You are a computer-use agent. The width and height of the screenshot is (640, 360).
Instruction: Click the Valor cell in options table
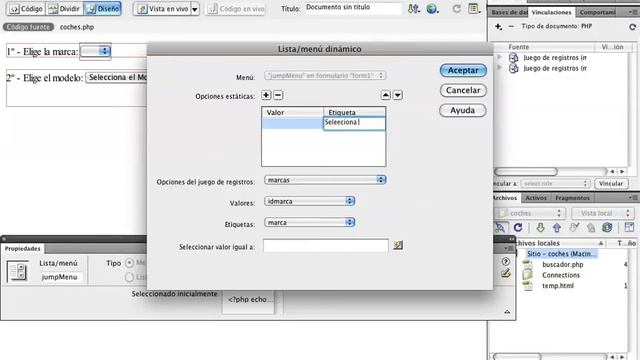pos(293,123)
